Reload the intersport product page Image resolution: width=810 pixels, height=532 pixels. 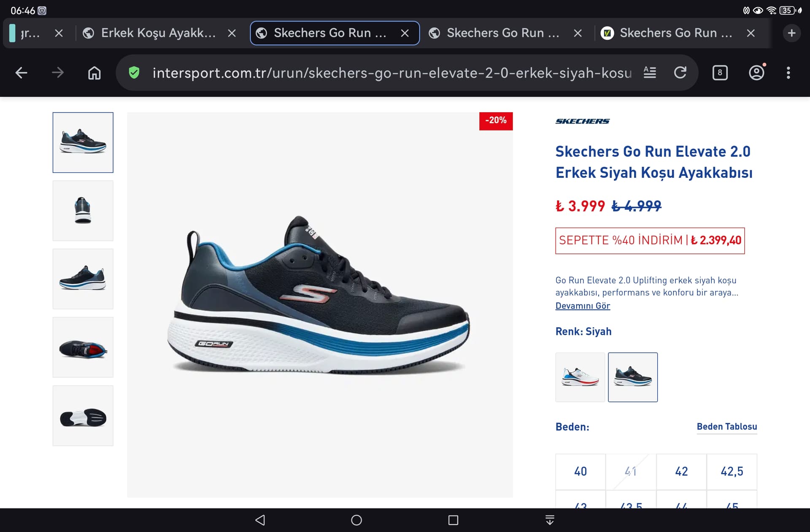[680, 73]
